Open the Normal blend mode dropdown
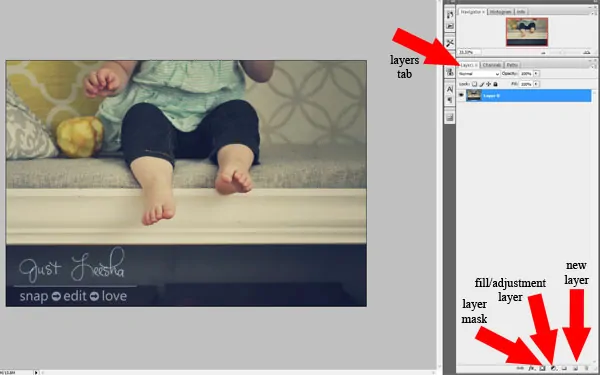 [479, 74]
